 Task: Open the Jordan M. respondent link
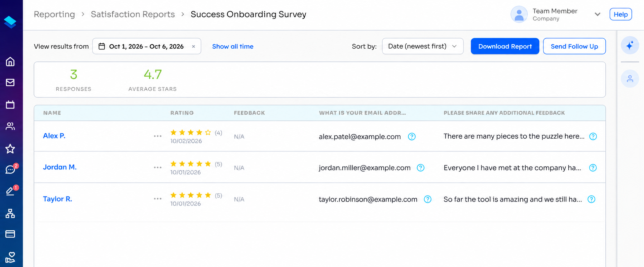tap(60, 167)
